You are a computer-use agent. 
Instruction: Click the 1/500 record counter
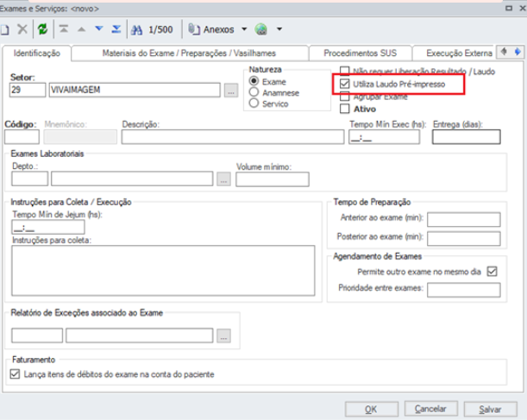(x=160, y=29)
